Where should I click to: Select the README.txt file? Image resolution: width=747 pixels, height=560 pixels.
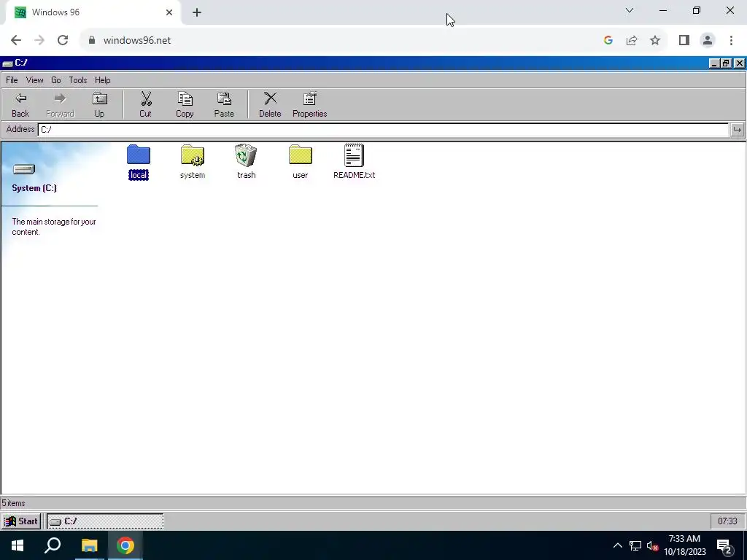[354, 162]
